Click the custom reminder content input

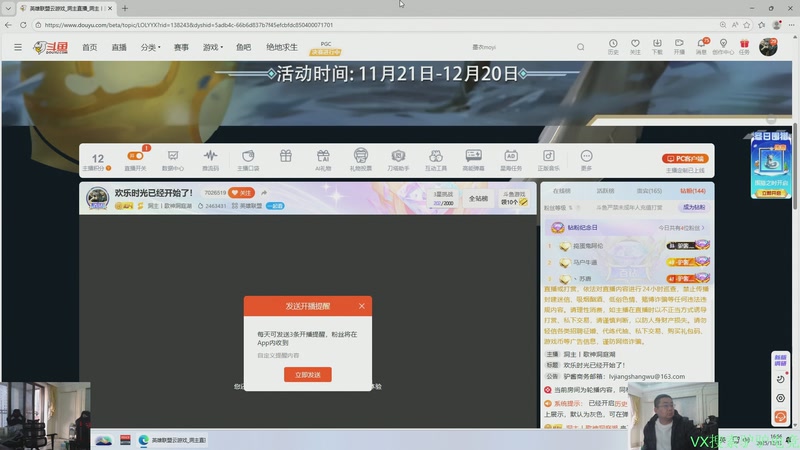(x=308, y=356)
